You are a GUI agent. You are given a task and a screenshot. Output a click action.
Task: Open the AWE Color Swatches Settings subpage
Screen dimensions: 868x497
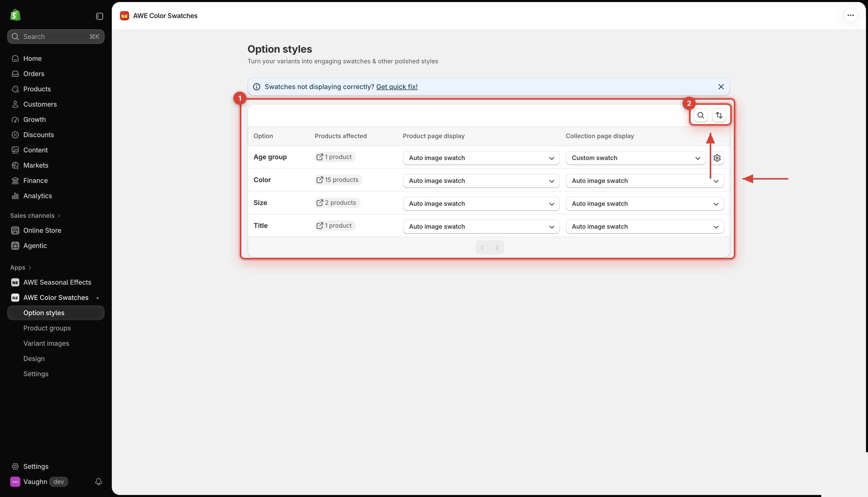coord(56,374)
